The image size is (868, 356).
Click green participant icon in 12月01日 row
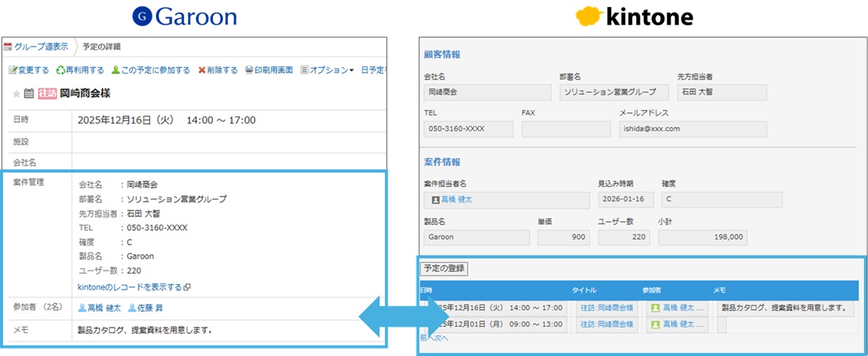655,324
